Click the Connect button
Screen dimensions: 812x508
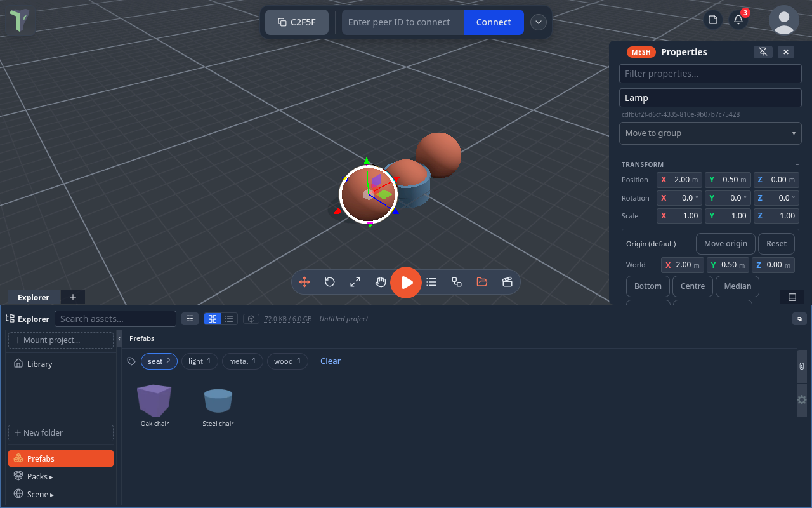[494, 22]
